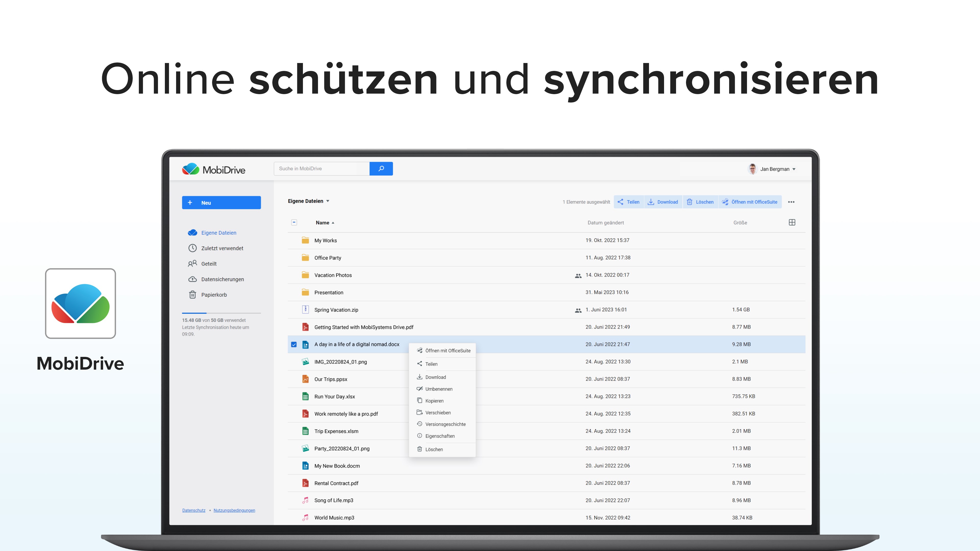
Task: Toggle the select-all checkbox in header row
Action: [x=294, y=222]
